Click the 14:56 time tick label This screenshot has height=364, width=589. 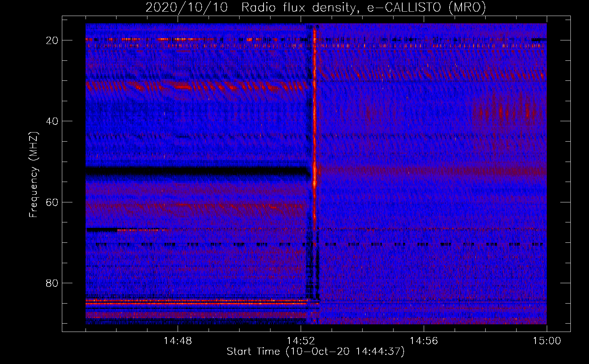(x=424, y=341)
